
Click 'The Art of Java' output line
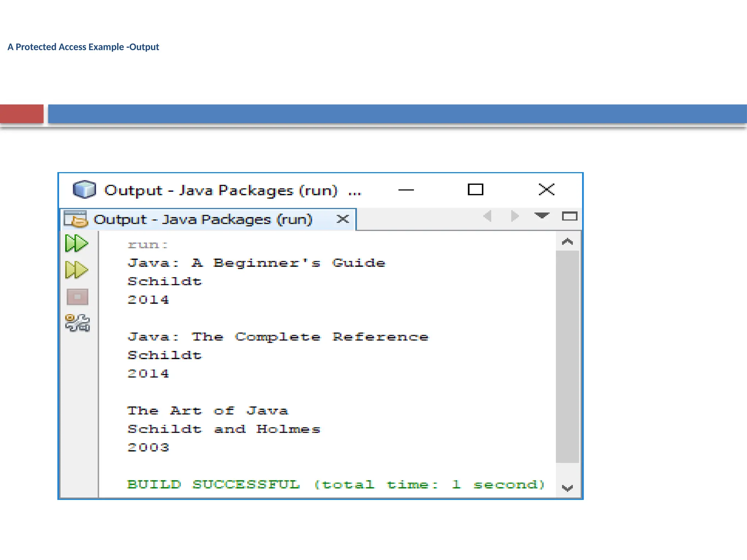(x=208, y=411)
